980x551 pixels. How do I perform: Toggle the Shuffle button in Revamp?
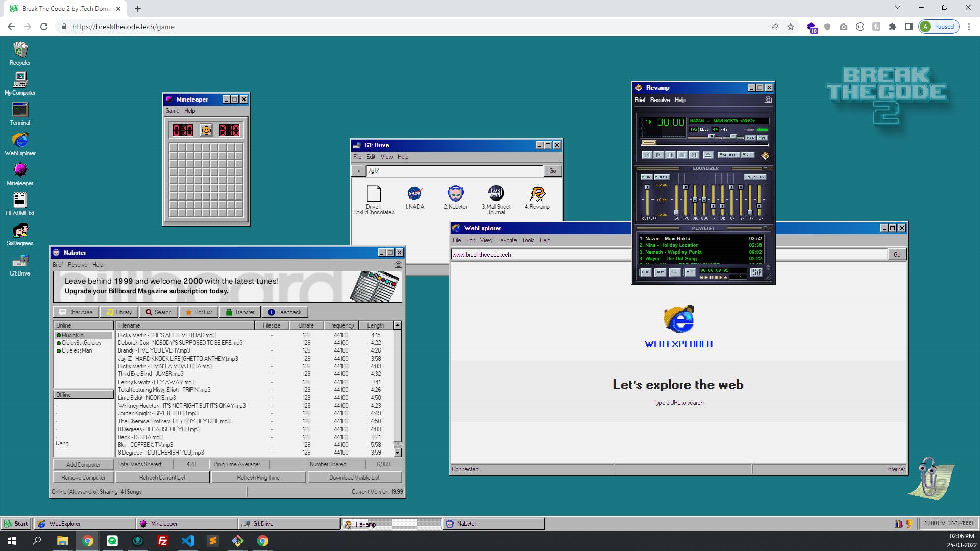729,155
